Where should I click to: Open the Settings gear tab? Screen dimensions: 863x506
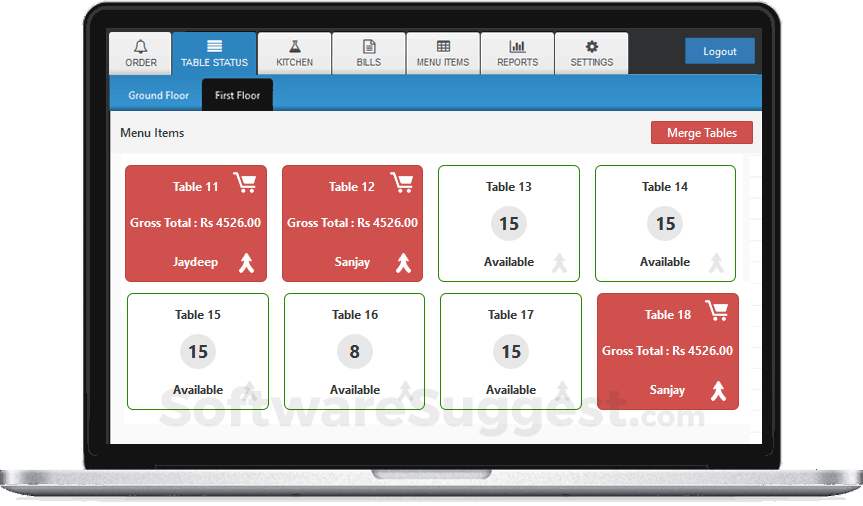pyautogui.click(x=592, y=53)
